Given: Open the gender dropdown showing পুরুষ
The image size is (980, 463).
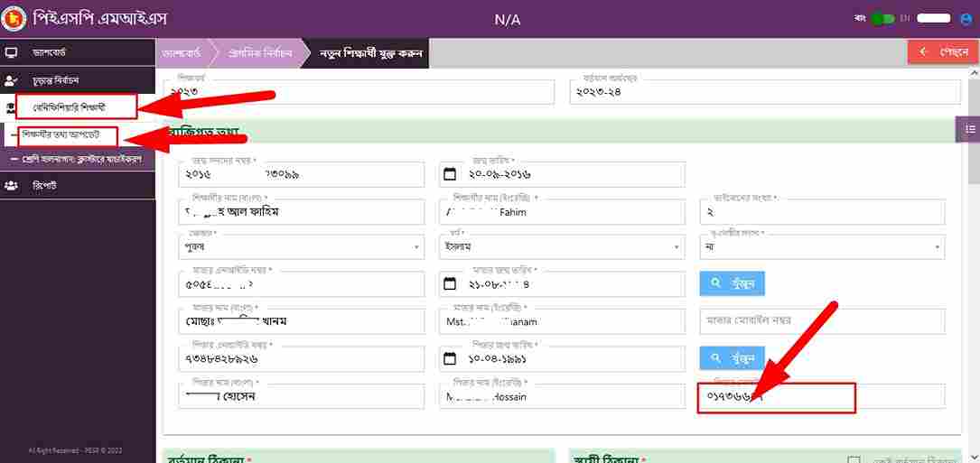Looking at the screenshot, I should click(x=301, y=246).
